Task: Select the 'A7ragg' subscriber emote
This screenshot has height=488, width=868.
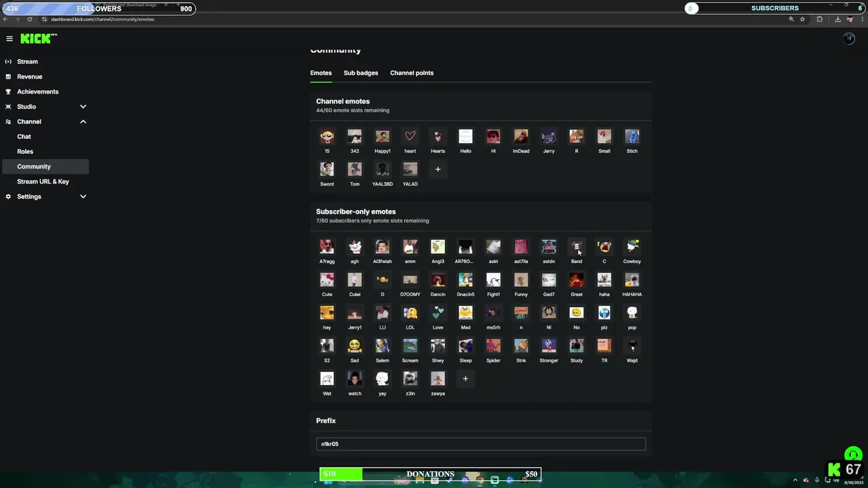Action: point(327,247)
